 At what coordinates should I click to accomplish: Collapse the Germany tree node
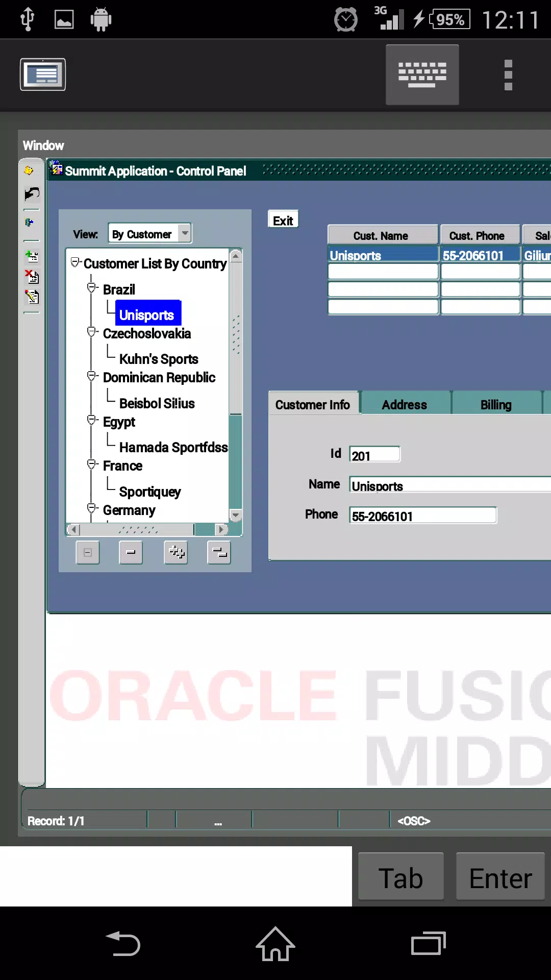[92, 509]
